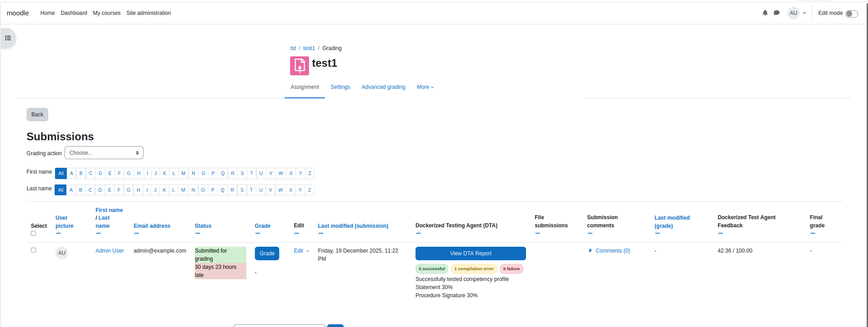Screen dimensions: 868x327
Task: Click the pink test1 assignment icon
Action: point(300,66)
